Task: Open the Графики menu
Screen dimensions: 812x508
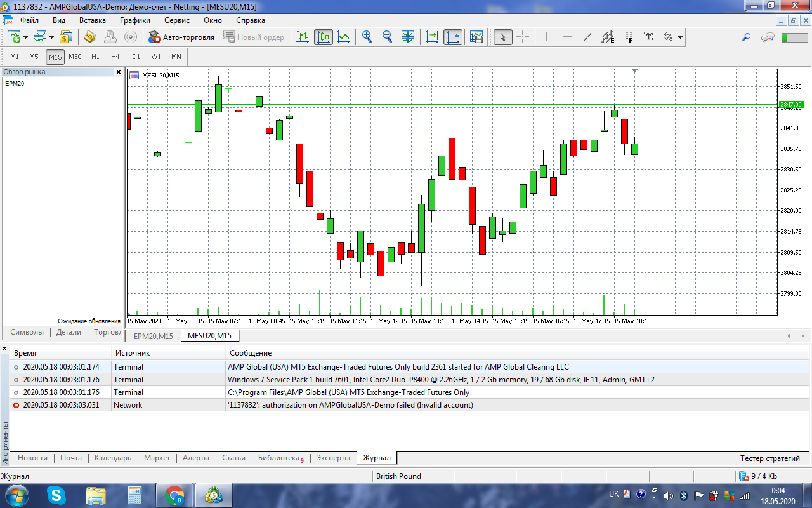Action: [135, 20]
